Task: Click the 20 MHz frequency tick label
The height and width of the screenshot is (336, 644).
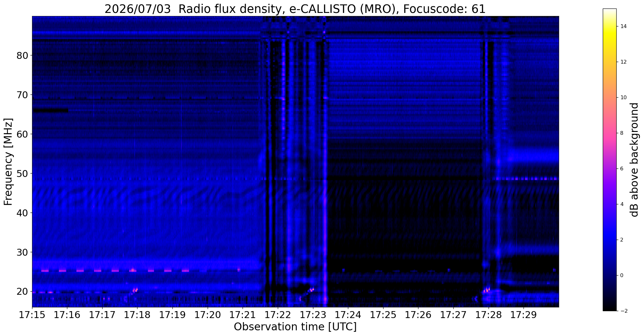Action: point(22,292)
